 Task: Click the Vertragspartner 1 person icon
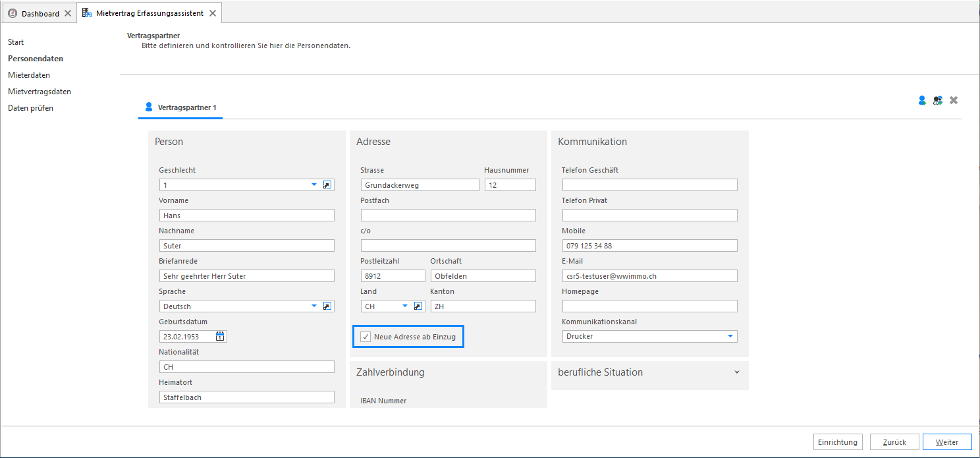tap(148, 107)
